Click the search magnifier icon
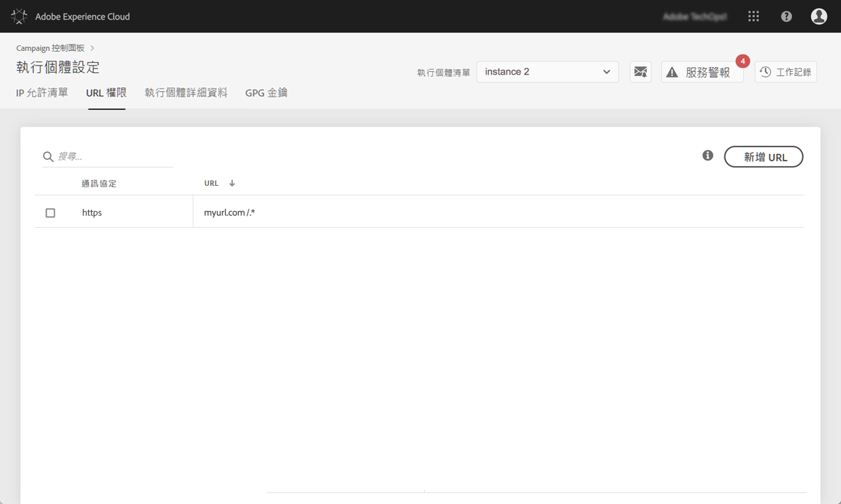The image size is (841, 504). click(48, 157)
